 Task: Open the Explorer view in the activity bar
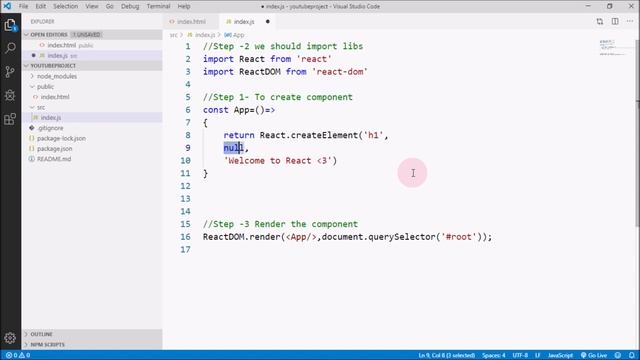[x=10, y=25]
